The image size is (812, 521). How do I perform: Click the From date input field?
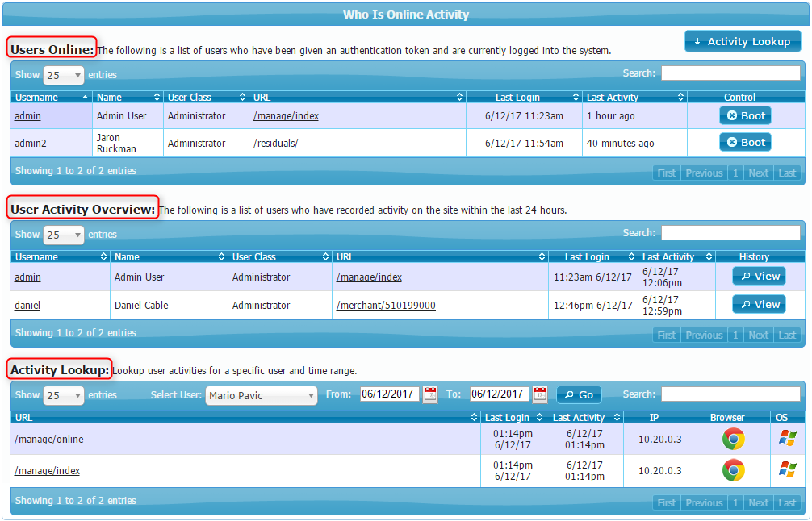point(388,394)
